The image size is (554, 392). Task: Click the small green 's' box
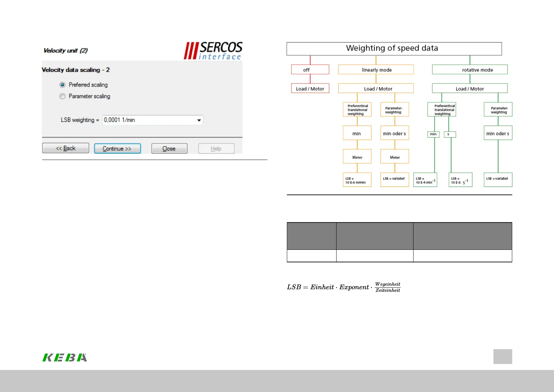pyautogui.click(x=450, y=134)
